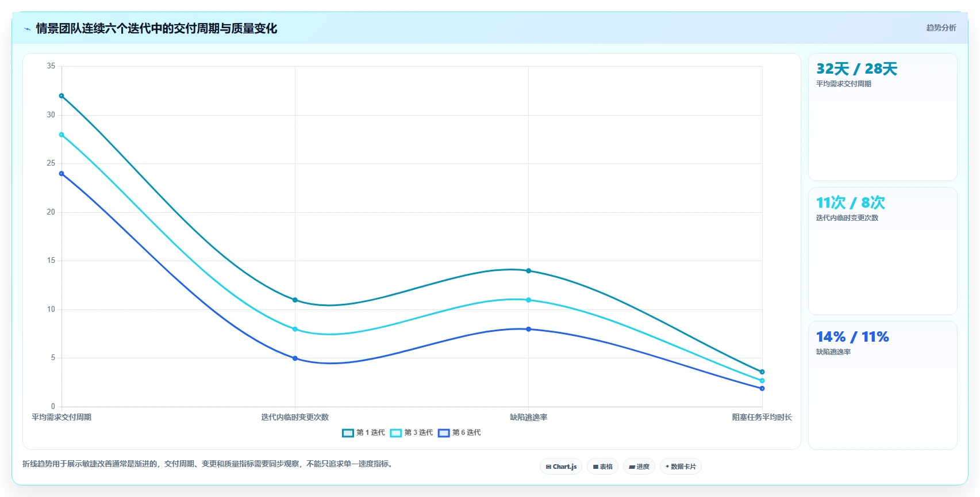Click 第 1 迭代 point on 缺陷逃逸率
This screenshot has width=980, height=497.
click(529, 271)
